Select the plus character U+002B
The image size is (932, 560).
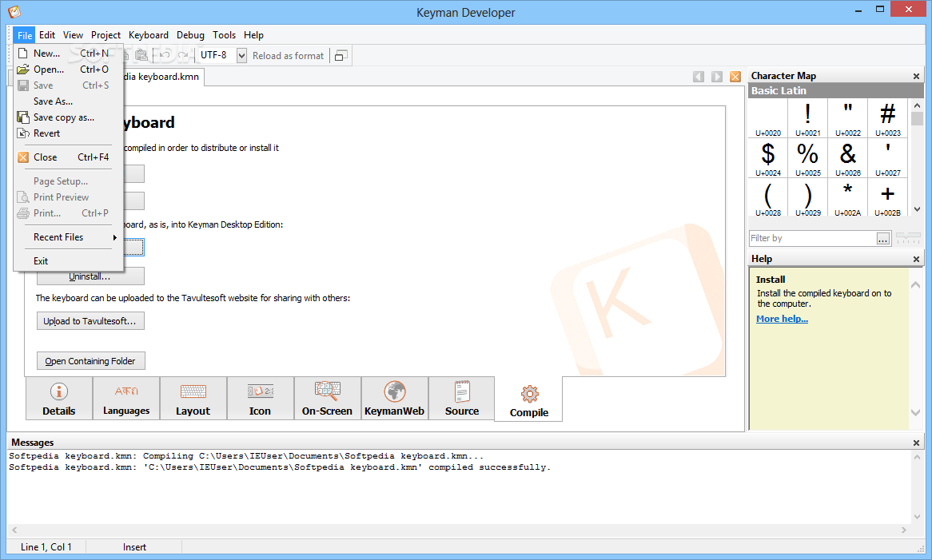tap(887, 198)
